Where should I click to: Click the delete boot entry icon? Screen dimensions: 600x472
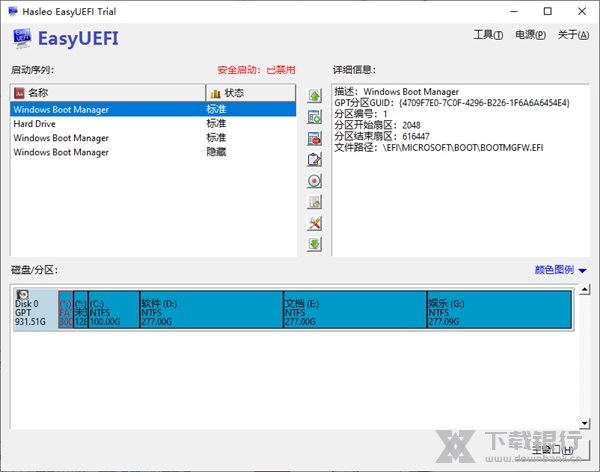pyautogui.click(x=314, y=138)
